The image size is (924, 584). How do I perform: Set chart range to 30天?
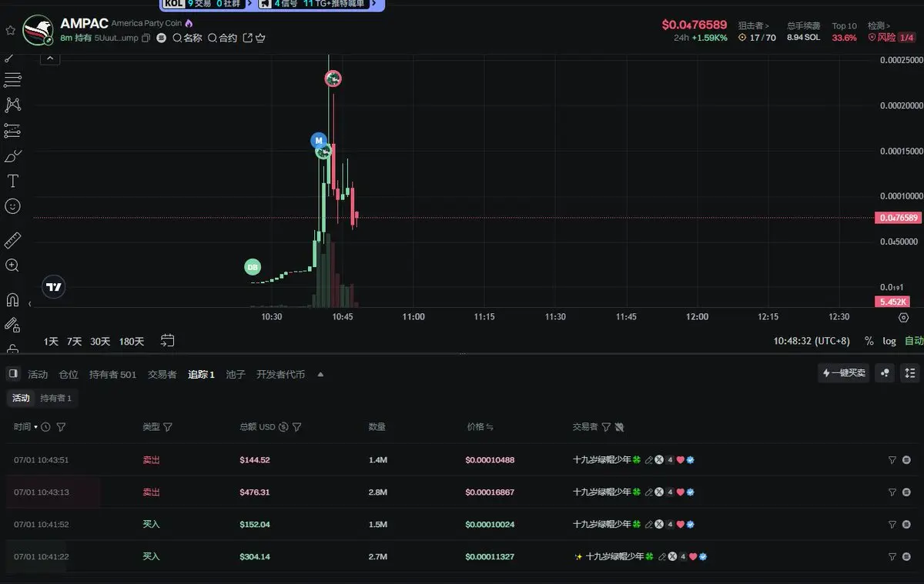pos(100,341)
